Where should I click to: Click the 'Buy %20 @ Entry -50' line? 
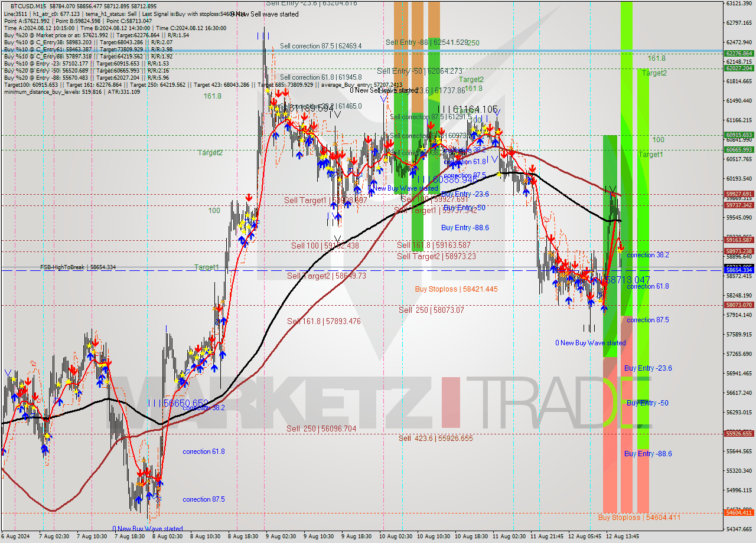click(86, 71)
